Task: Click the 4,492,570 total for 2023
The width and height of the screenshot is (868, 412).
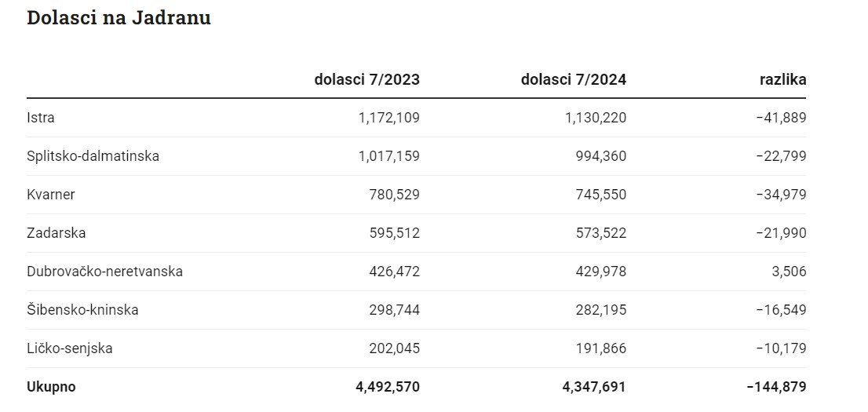Action: pos(386,387)
